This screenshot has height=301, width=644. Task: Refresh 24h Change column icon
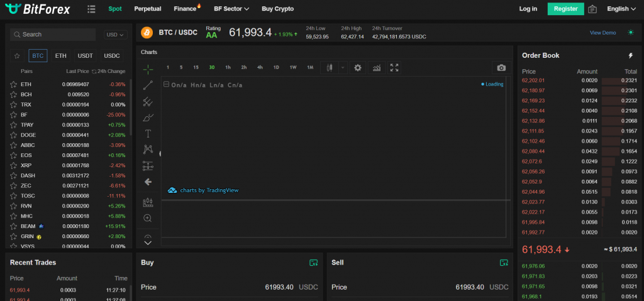click(94, 72)
